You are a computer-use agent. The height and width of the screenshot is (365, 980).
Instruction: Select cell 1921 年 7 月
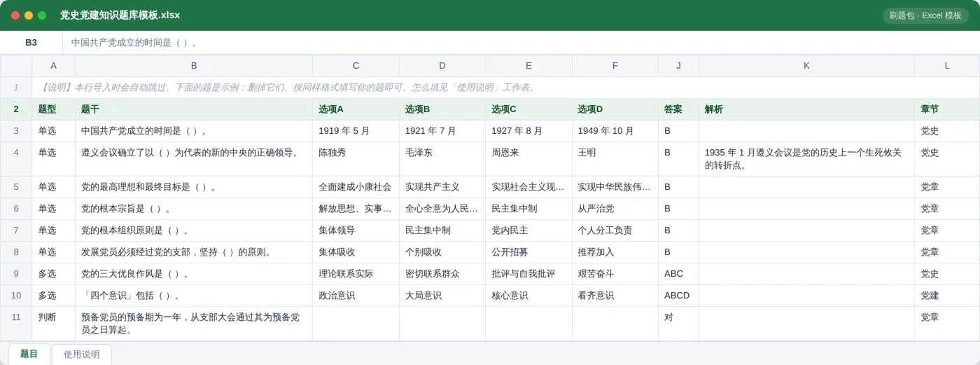click(x=442, y=131)
